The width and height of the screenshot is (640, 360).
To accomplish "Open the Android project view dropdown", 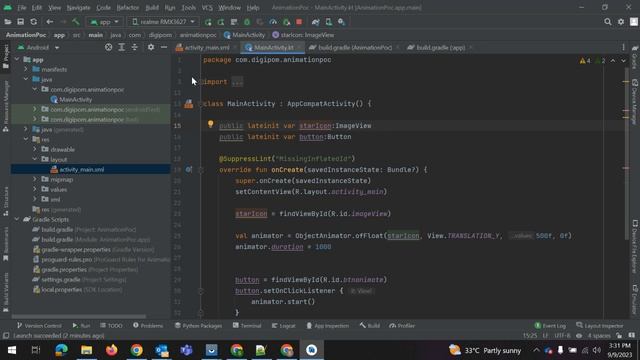I will tap(38, 47).
